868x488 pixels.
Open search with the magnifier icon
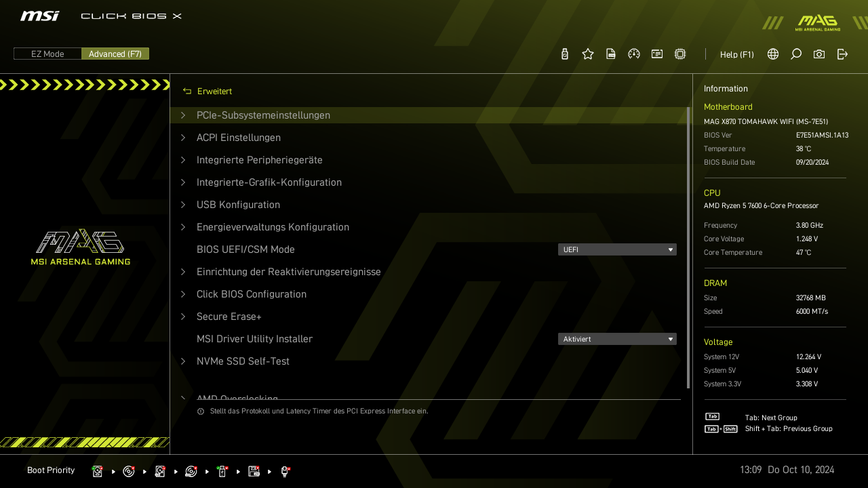796,54
